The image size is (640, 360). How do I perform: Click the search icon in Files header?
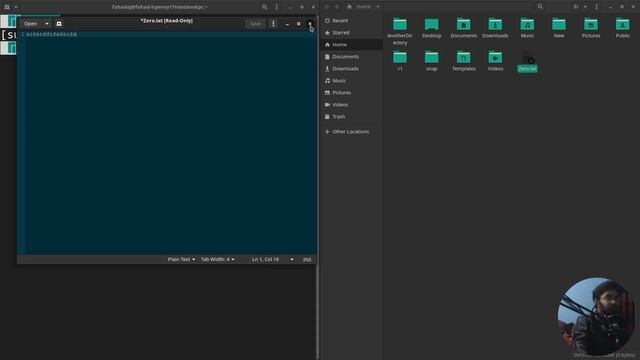tap(540, 7)
